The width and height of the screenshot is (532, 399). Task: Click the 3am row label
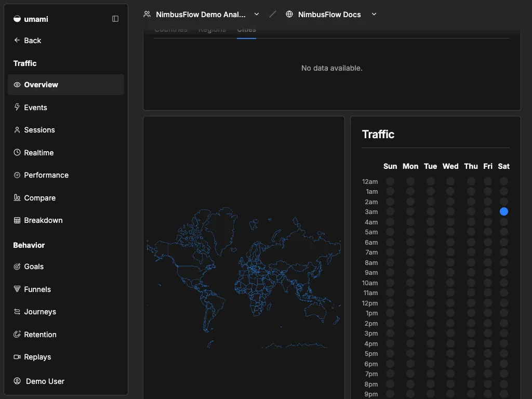point(371,212)
